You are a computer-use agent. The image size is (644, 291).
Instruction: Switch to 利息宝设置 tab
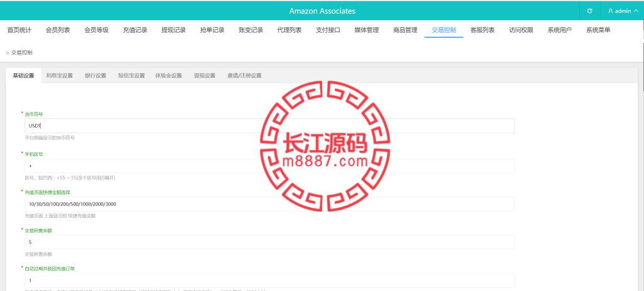click(x=60, y=76)
